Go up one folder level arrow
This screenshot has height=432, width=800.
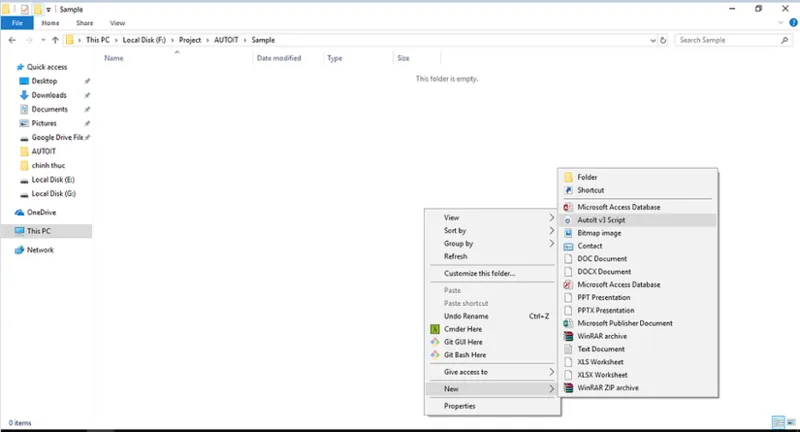pos(55,40)
